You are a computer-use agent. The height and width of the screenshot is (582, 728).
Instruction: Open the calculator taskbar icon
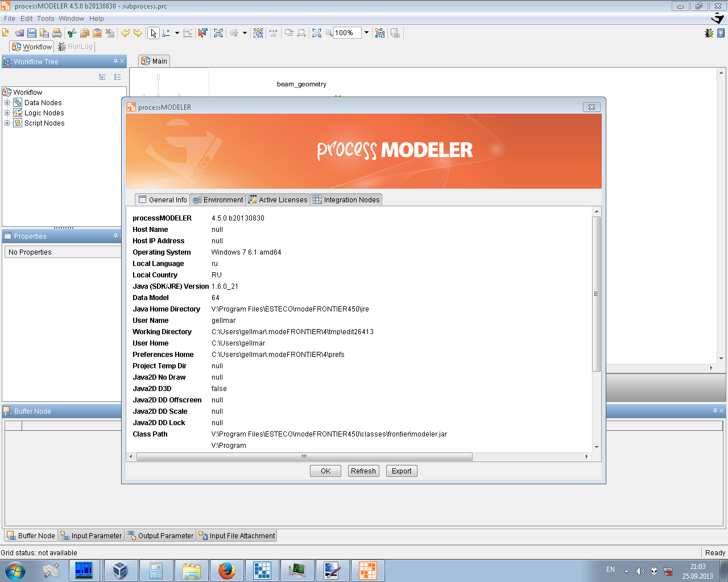click(156, 571)
